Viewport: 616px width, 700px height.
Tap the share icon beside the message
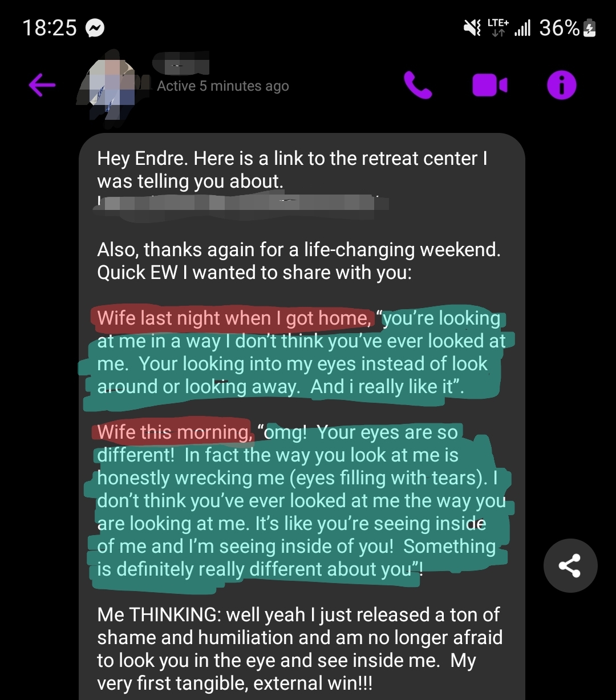pos(570,565)
